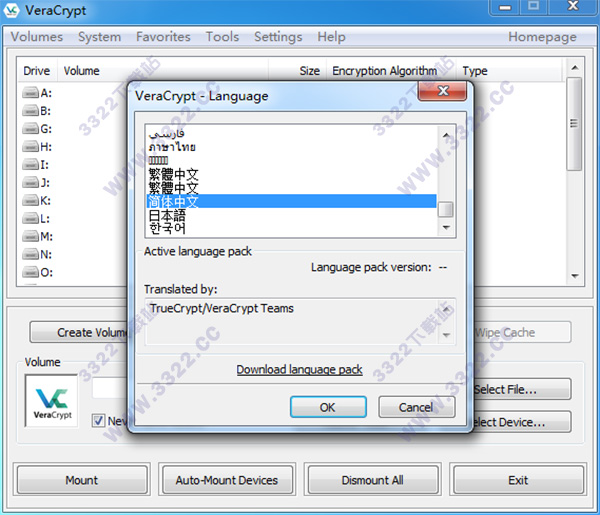Click language list scrollbar thumb
The image size is (600, 515).
(446, 210)
